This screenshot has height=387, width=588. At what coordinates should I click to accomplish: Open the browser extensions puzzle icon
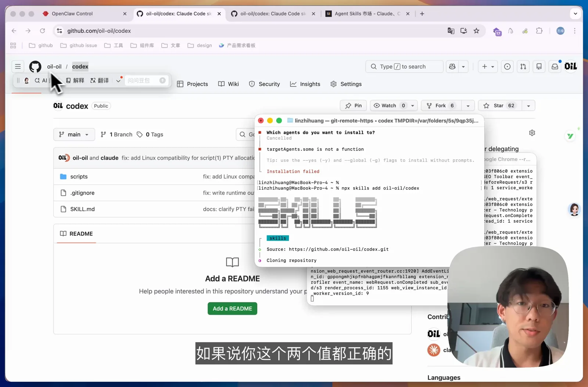pyautogui.click(x=539, y=31)
